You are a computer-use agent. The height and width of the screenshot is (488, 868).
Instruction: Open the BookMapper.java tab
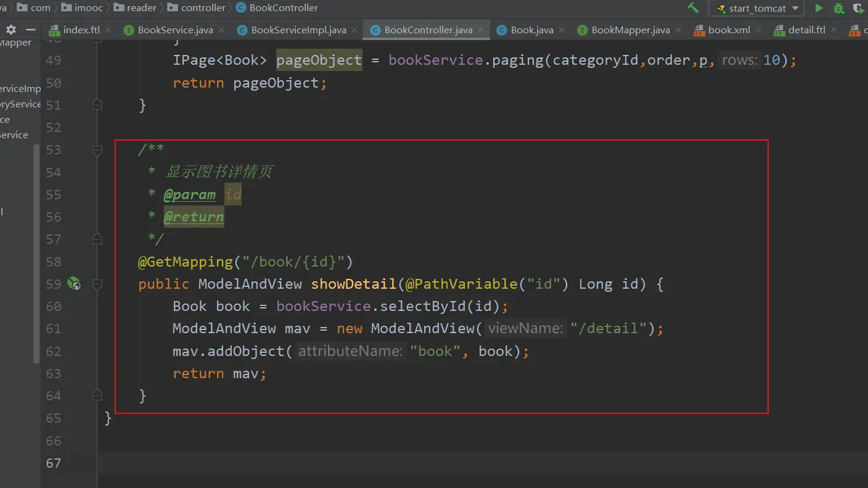click(x=630, y=30)
